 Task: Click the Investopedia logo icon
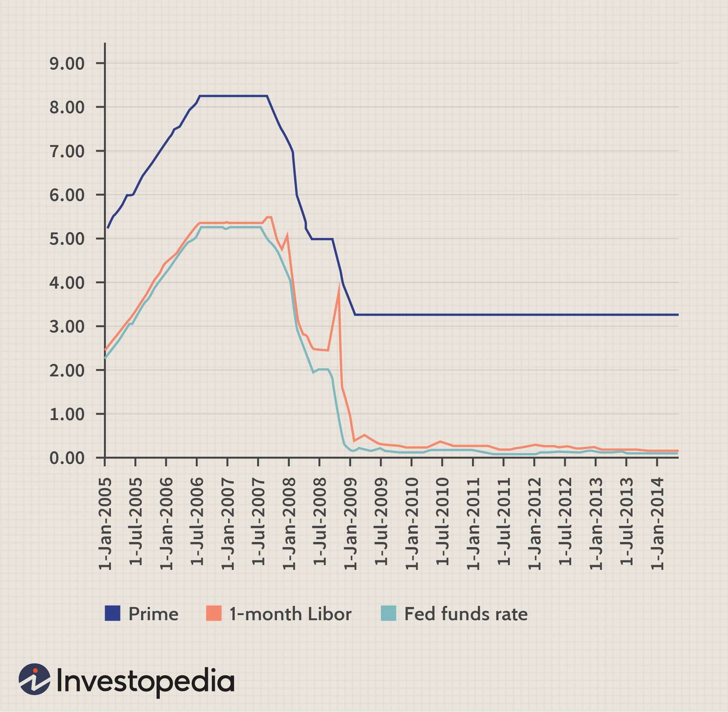point(34,679)
